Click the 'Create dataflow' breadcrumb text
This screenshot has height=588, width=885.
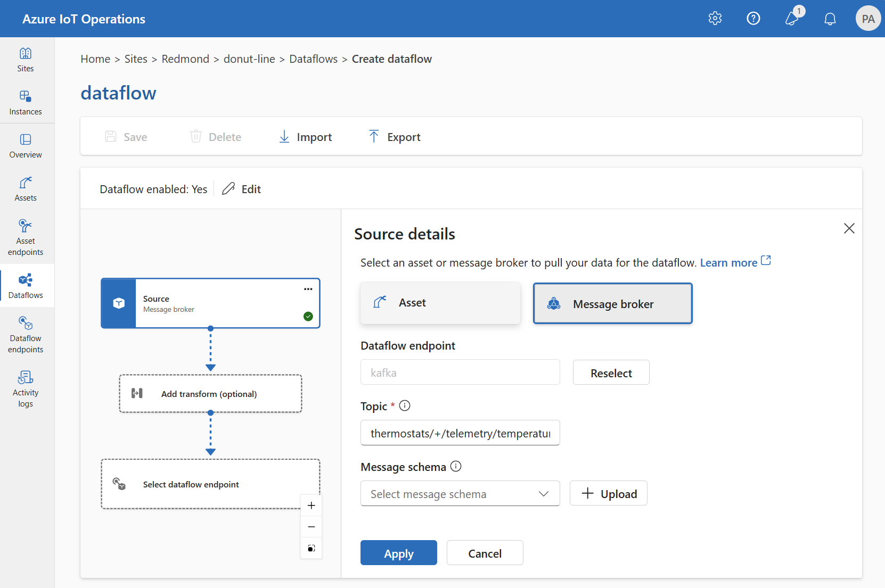(392, 59)
